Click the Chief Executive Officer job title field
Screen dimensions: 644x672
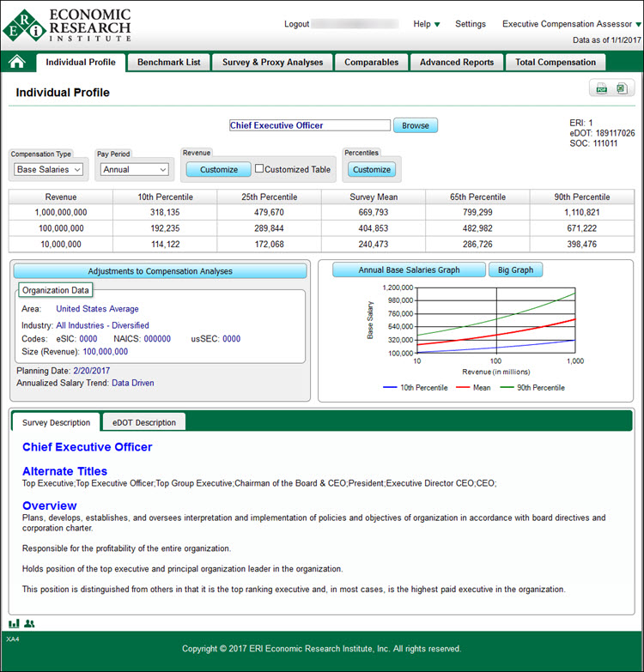click(310, 125)
